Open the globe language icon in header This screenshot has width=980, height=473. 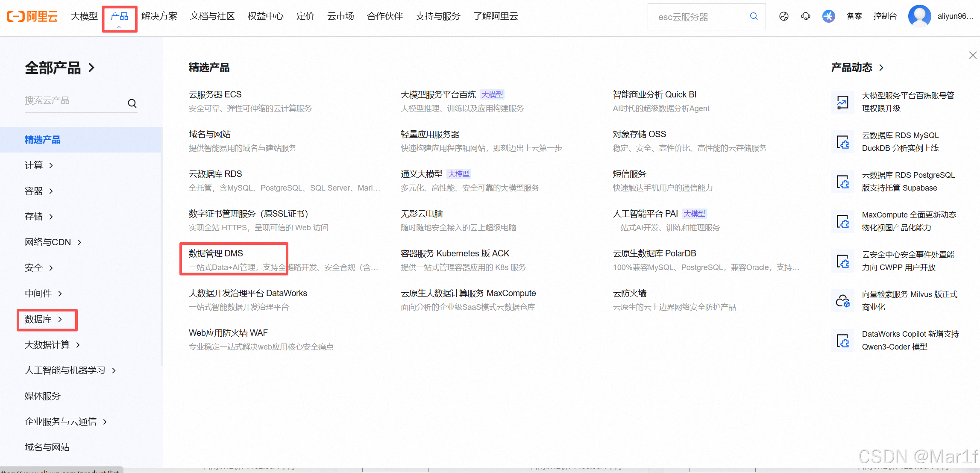click(x=783, y=16)
